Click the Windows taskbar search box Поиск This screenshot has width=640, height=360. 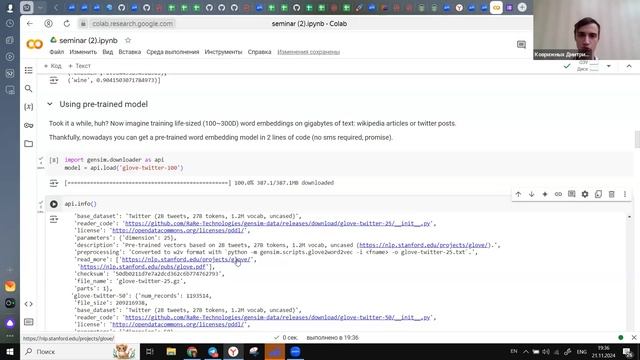(80, 351)
